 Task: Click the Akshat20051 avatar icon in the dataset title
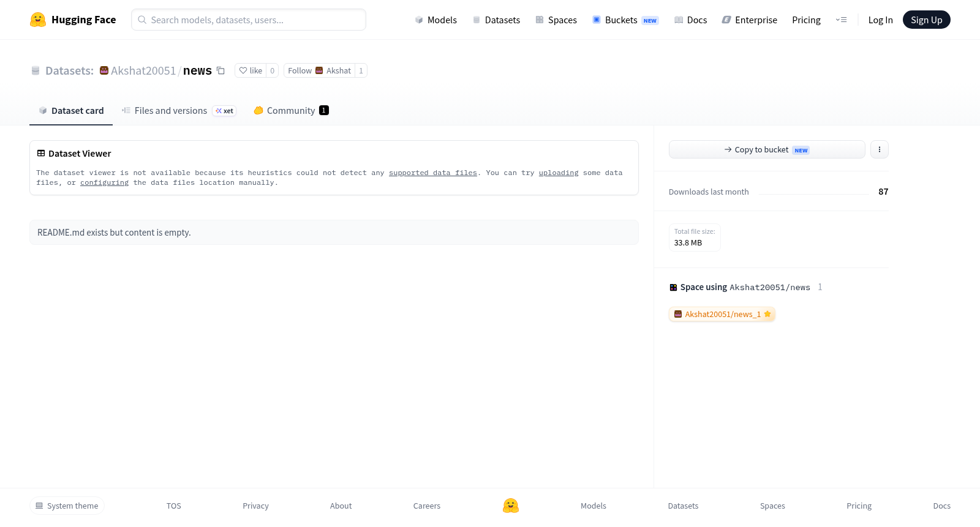(104, 70)
